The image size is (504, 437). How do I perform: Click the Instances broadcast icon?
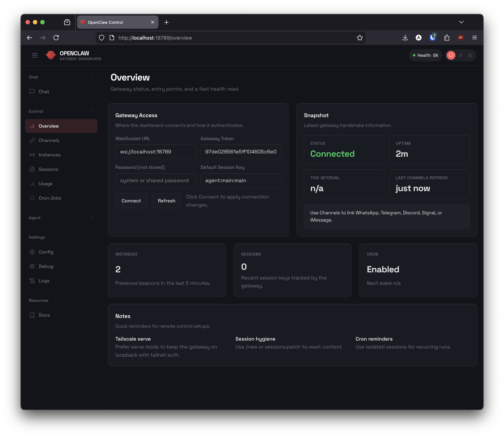pyautogui.click(x=32, y=155)
